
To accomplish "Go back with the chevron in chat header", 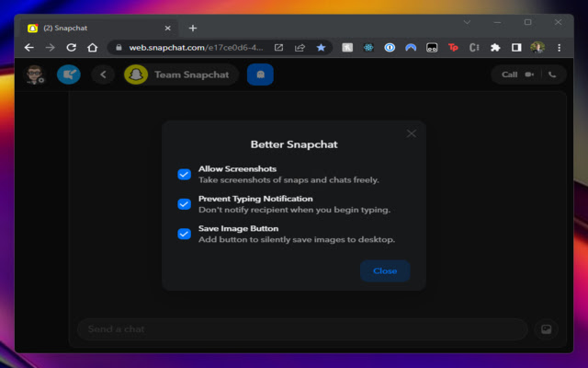I will click(x=104, y=75).
